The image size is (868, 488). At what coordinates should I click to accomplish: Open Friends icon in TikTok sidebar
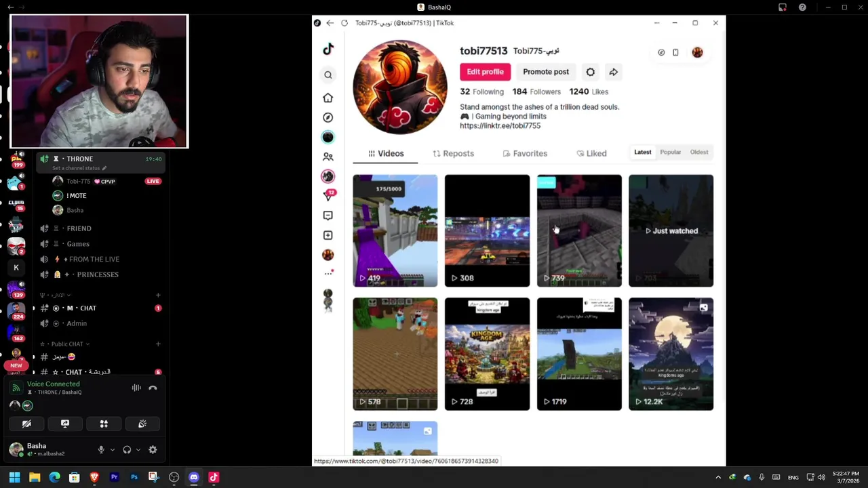click(328, 157)
